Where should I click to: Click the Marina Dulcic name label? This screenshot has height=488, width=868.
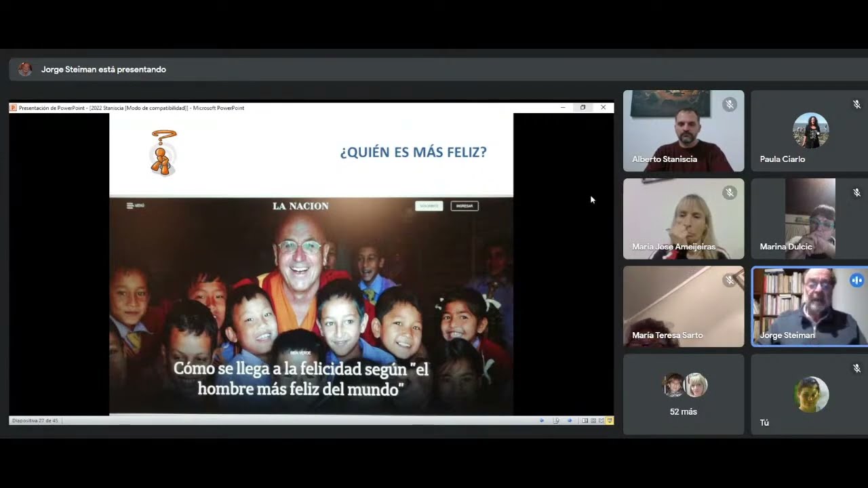click(x=786, y=247)
